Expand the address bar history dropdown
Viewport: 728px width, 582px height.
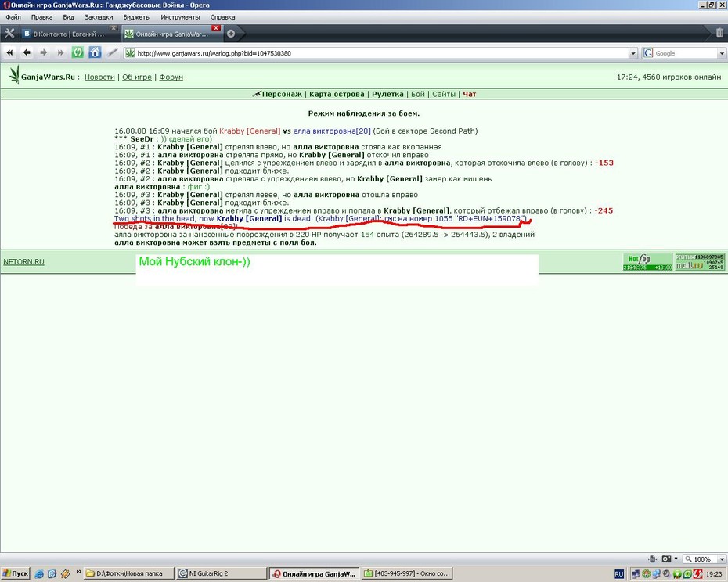click(632, 53)
